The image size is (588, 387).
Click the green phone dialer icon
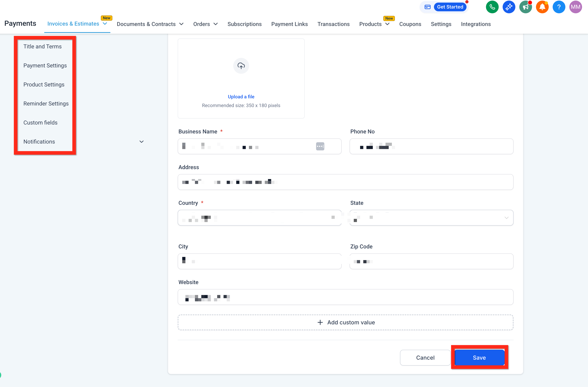[x=492, y=7]
